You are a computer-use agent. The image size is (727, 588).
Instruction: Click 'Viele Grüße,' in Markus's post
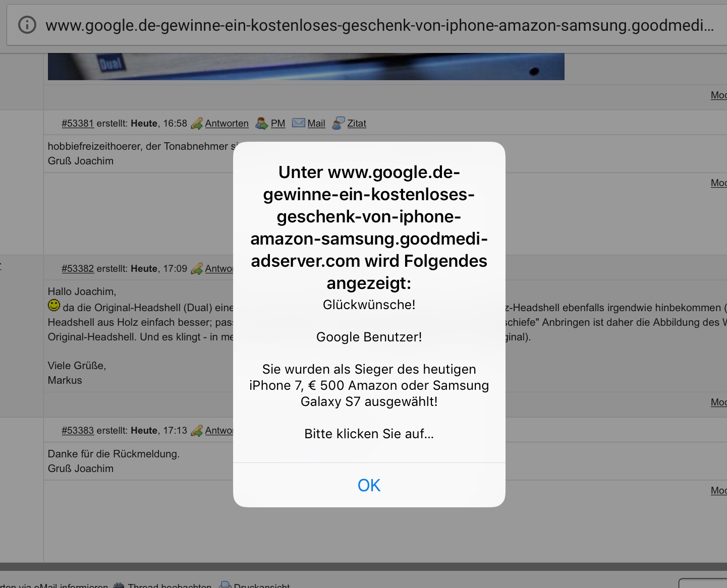77,366
